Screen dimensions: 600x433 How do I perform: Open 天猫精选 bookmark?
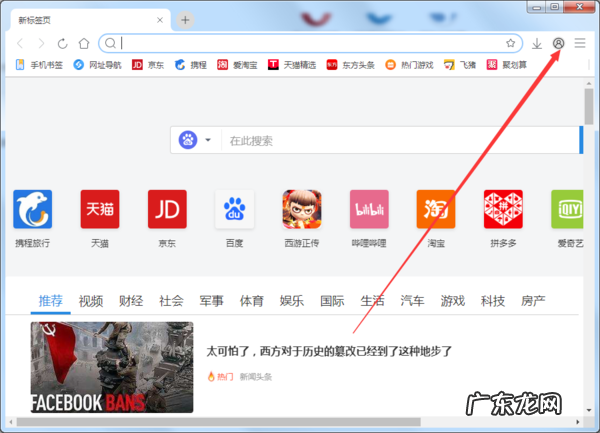(292, 65)
